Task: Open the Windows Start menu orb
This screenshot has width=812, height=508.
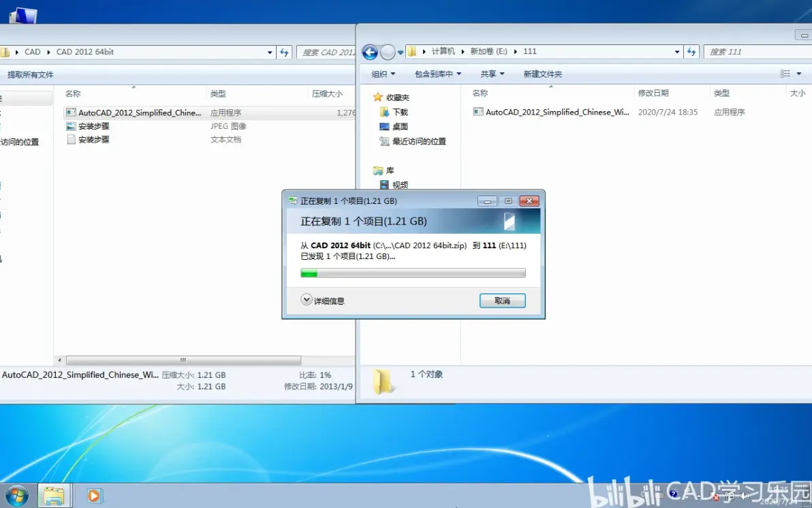Action: click(16, 496)
